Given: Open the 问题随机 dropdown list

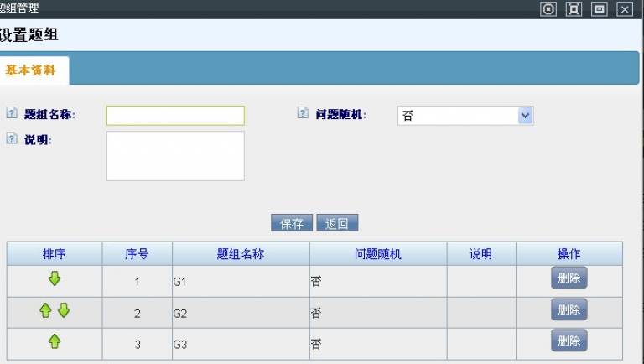Looking at the screenshot, I should pyautogui.click(x=525, y=116).
